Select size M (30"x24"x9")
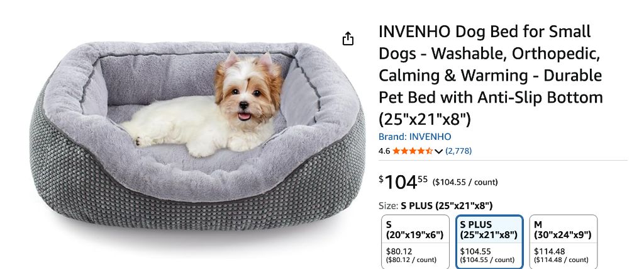This screenshot has height=269, width=644. [x=563, y=241]
